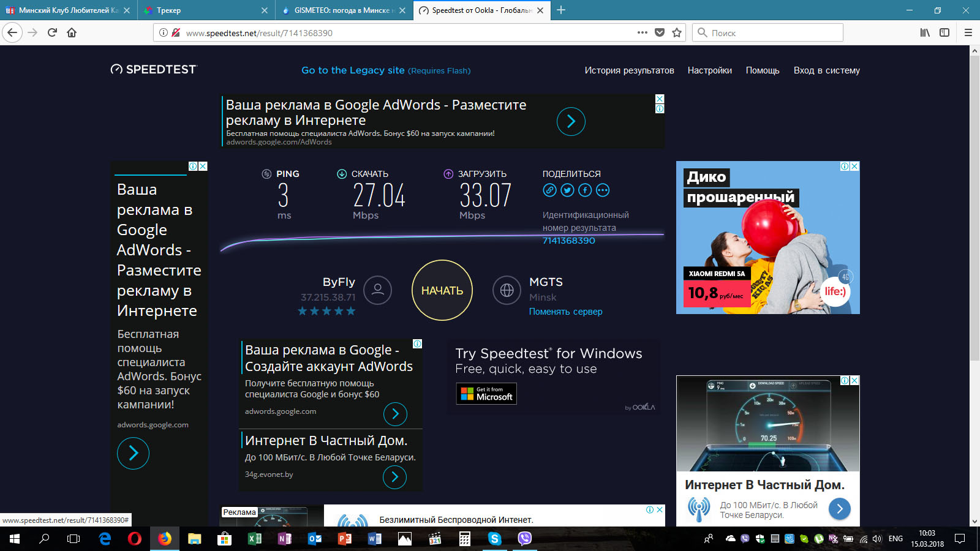
Task: Click the Firefox forward arrow button
Action: point(33,32)
